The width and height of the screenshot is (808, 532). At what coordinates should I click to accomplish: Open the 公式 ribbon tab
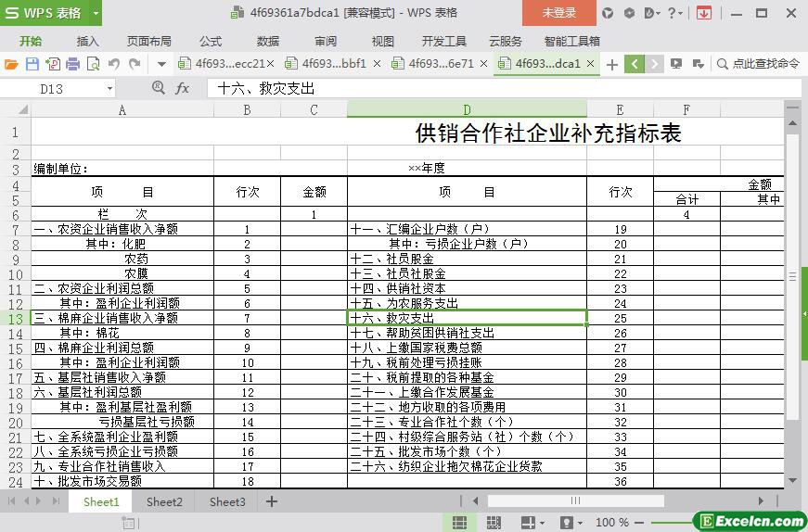(x=211, y=41)
